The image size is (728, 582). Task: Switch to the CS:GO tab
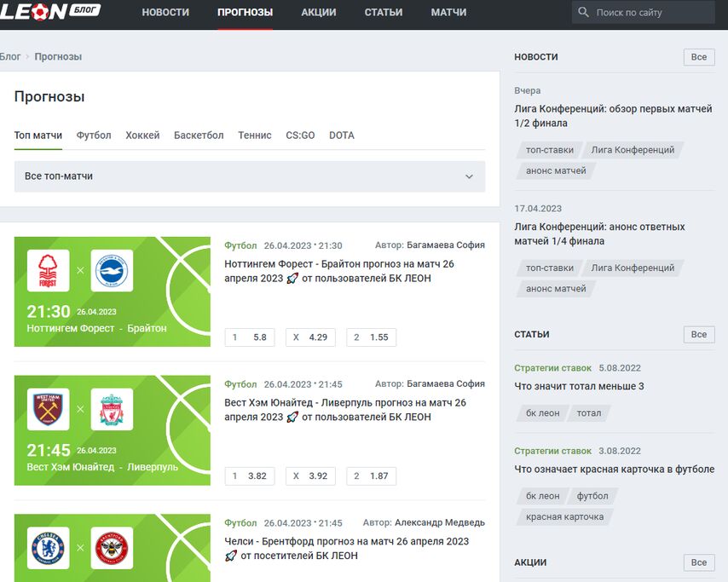pos(300,135)
